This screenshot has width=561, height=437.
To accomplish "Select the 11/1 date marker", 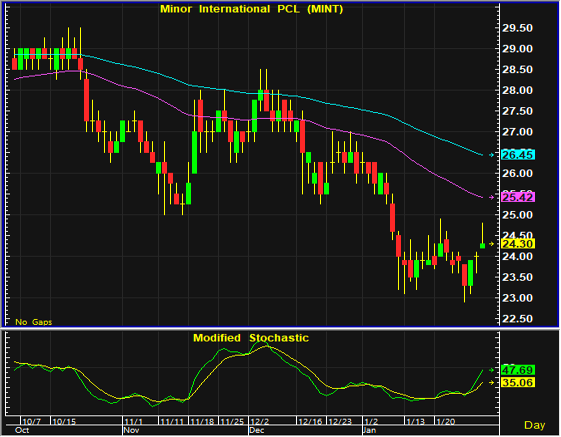I will pyautogui.click(x=134, y=422).
